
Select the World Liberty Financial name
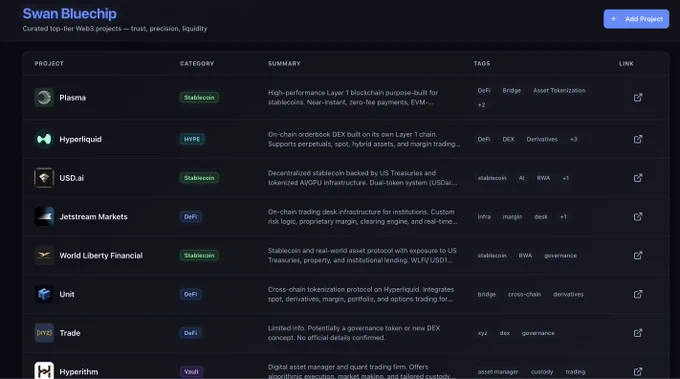coord(101,255)
